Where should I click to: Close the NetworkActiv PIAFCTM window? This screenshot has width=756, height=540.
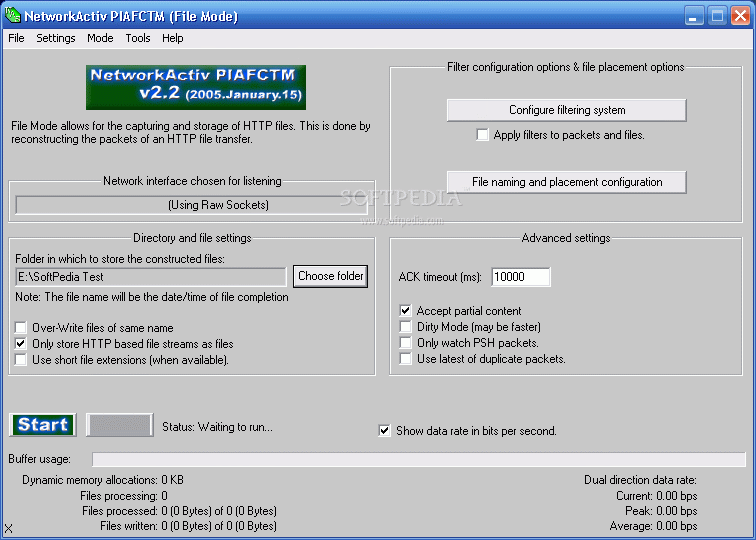point(740,16)
